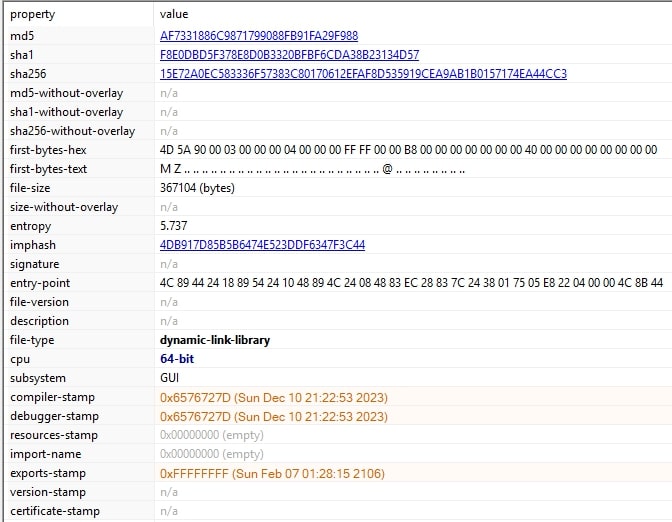Click the certificate-stamp property label
Viewport: 672px width, 522px height.
click(x=55, y=511)
